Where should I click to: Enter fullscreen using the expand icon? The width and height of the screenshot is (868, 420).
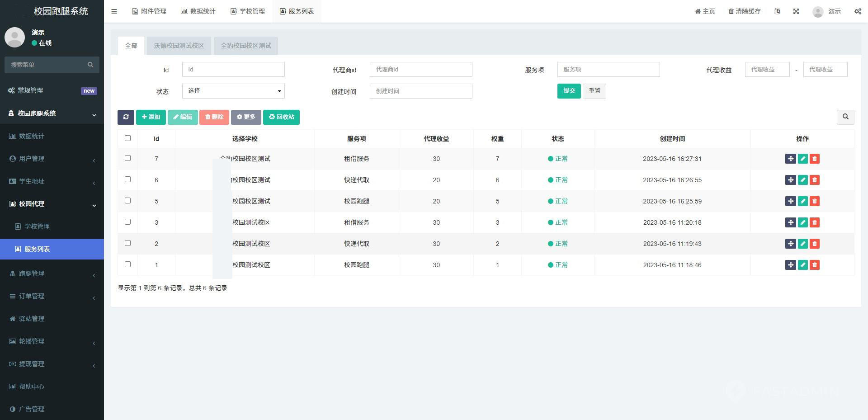tap(796, 11)
